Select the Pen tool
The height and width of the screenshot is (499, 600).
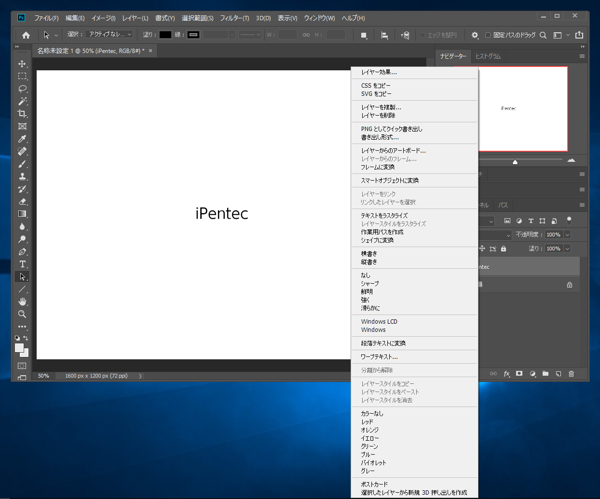(22, 252)
